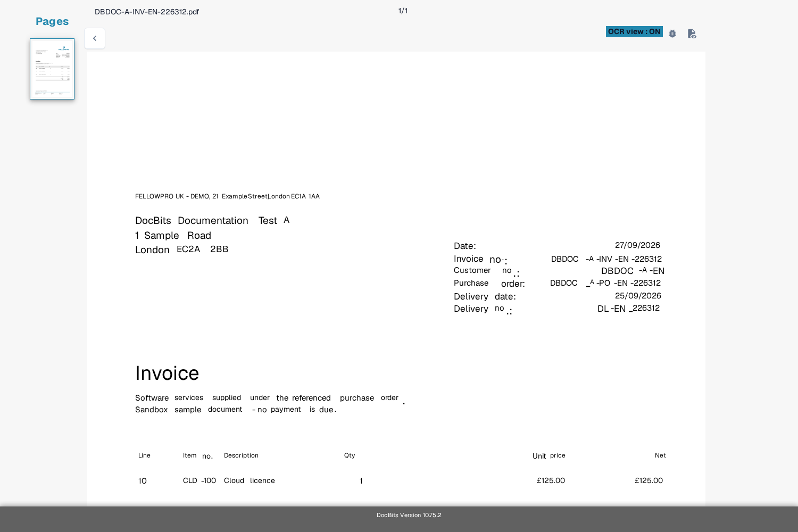Open the document preview eye icon
This screenshot has height=532, width=798.
tap(692, 34)
